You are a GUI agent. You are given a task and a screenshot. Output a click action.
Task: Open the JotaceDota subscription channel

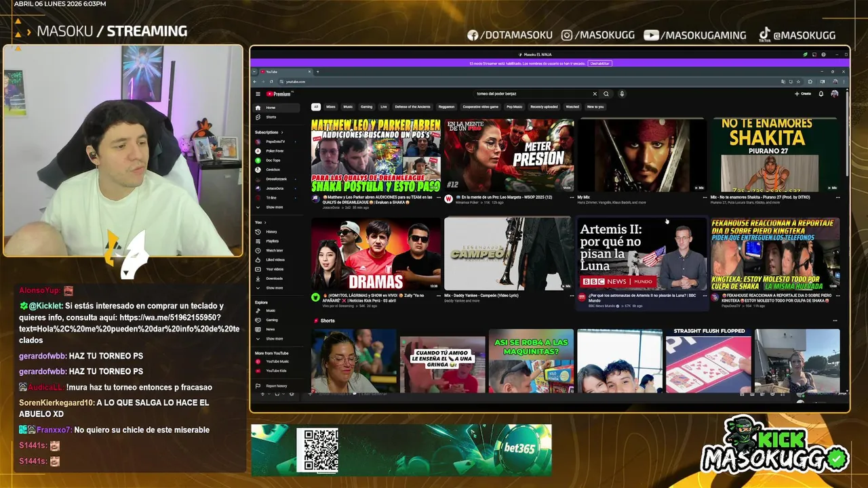pos(276,188)
